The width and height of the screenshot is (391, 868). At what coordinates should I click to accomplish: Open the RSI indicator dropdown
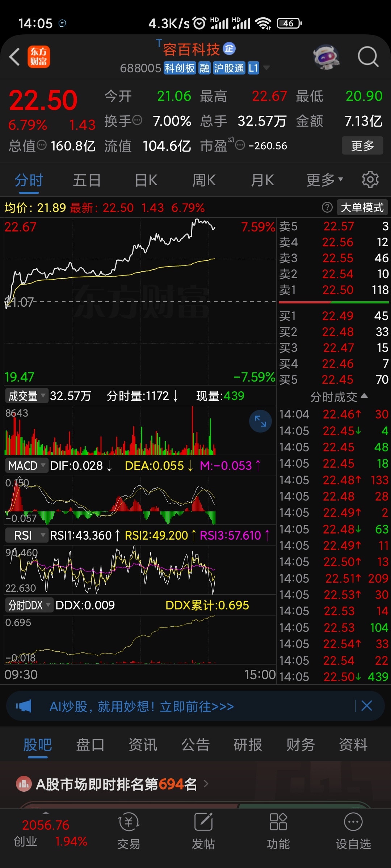(x=26, y=535)
